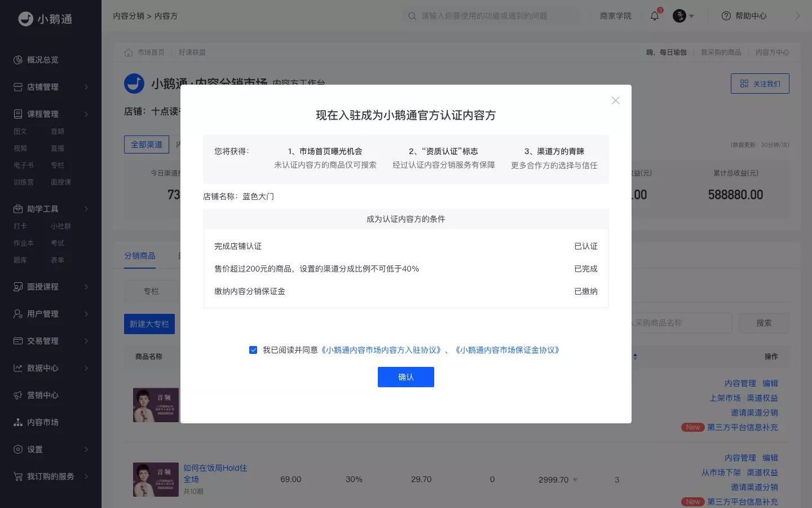This screenshot has width=812, height=508.
Task: Open 商家学院 link
Action: click(616, 16)
